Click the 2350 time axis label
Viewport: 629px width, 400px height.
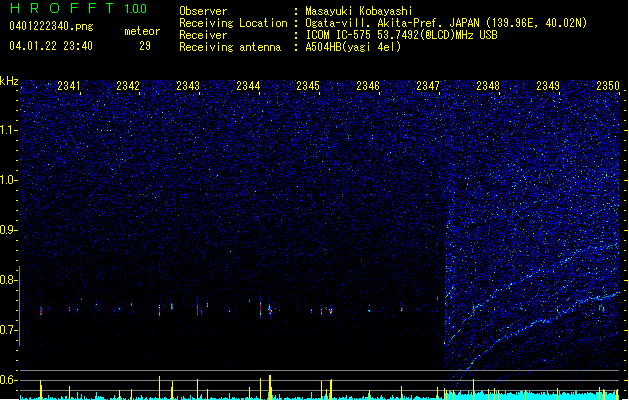tap(608, 86)
